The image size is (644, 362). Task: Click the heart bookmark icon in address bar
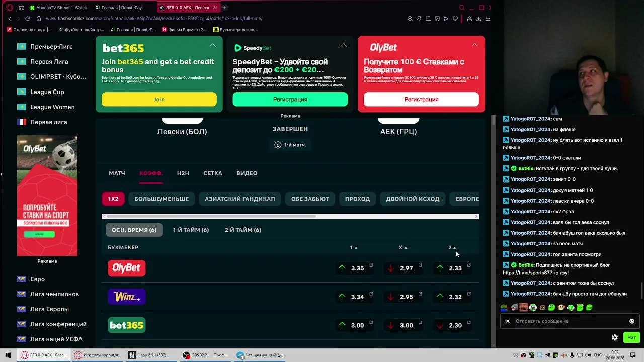[x=455, y=19]
